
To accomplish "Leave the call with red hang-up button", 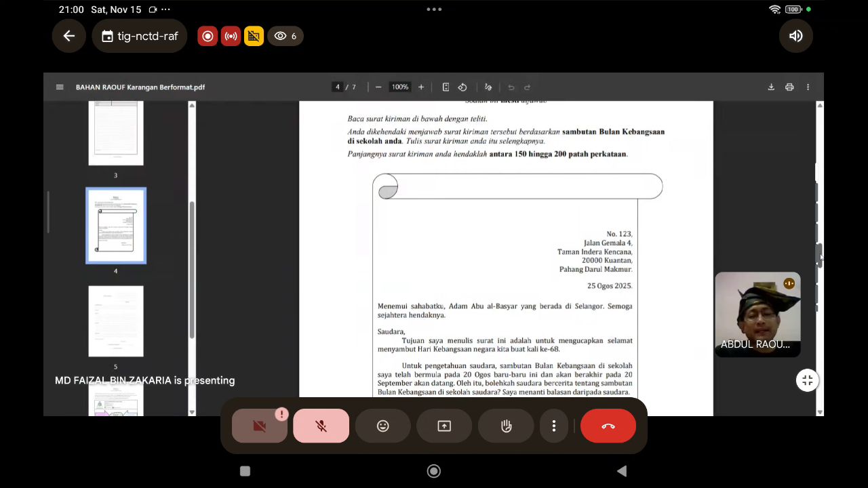I will click(x=608, y=426).
